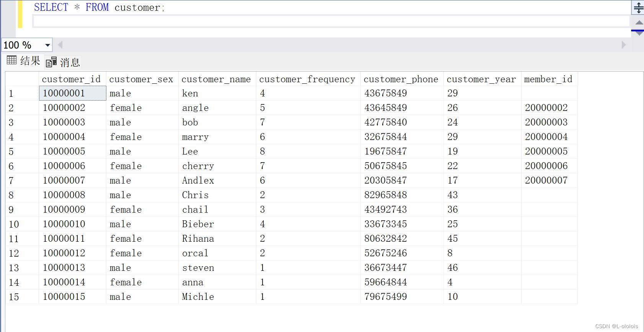Click the name cell steven

pos(217,268)
